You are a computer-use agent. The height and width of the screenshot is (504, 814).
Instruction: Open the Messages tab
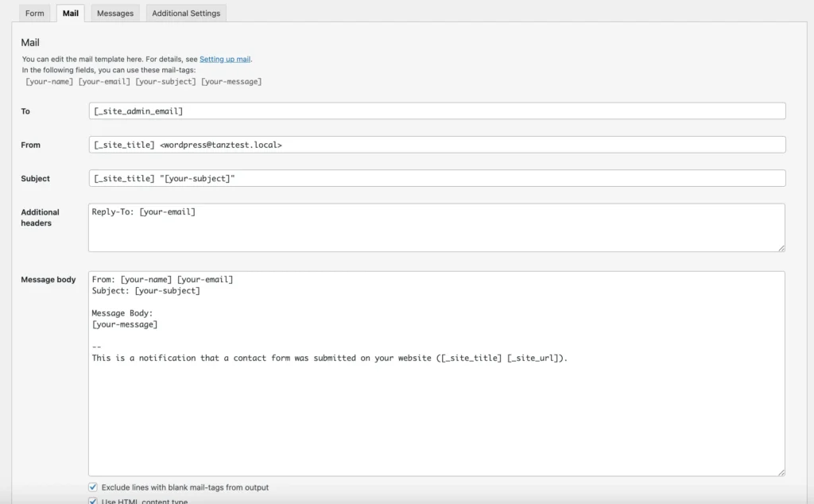click(x=115, y=13)
